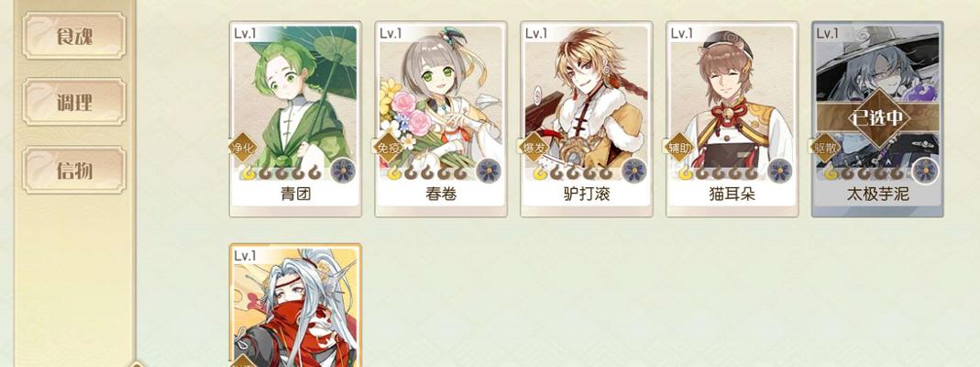Viewport: 980px width, 367px height.
Task: Click the 驱散 diamond badge on 太极芋泥
Action: pyautogui.click(x=825, y=148)
